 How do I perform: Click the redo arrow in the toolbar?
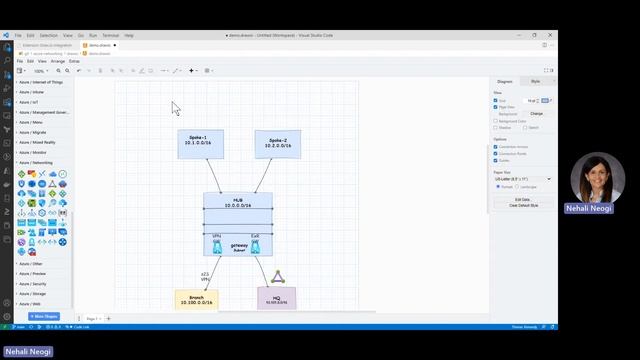pyautogui.click(x=89, y=71)
